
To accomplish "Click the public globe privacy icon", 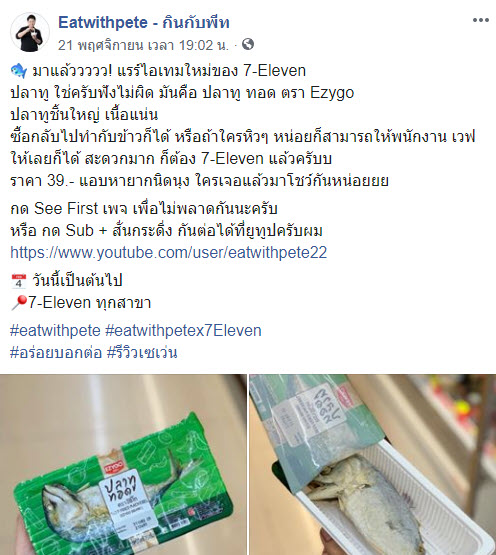I will pyautogui.click(x=248, y=44).
